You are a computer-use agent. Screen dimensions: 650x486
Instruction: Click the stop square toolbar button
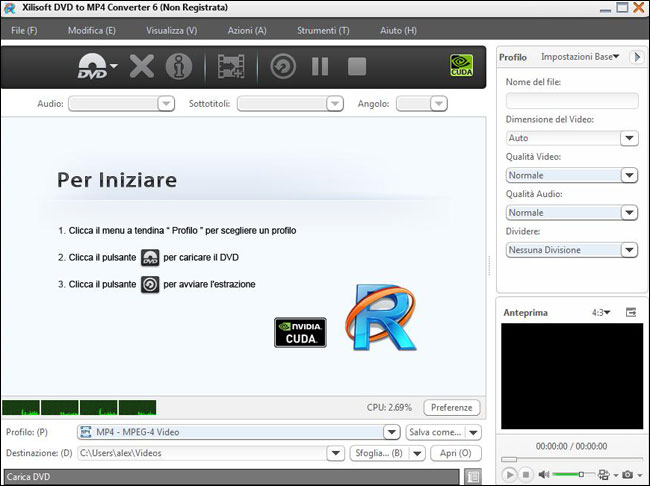[357, 66]
